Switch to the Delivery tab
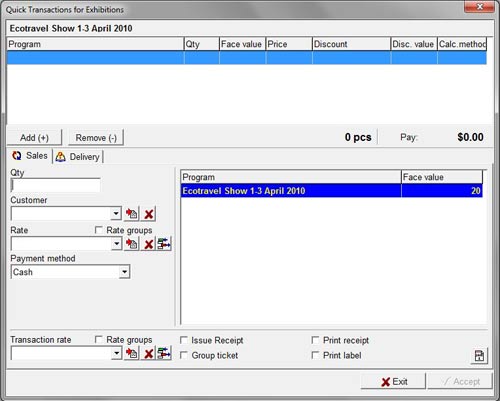Screen dimensions: 500x401 [x=78, y=157]
